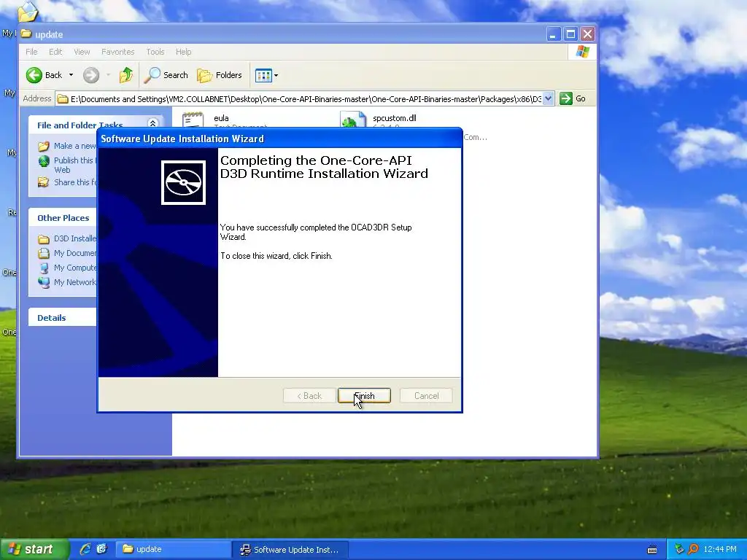The image size is (747, 560).
Task: Click Publish this folder to Web link
Action: coord(75,165)
